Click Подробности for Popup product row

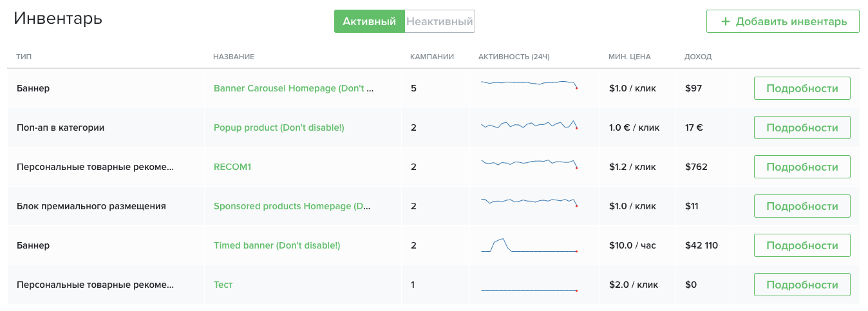[x=802, y=127]
